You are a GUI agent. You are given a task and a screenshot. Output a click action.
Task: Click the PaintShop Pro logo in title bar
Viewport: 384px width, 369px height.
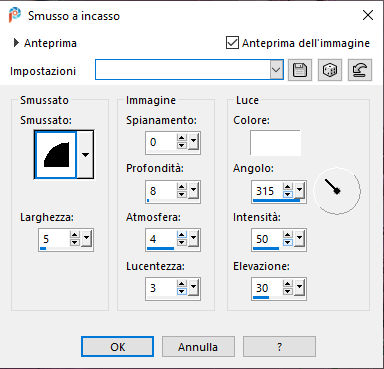15,15
